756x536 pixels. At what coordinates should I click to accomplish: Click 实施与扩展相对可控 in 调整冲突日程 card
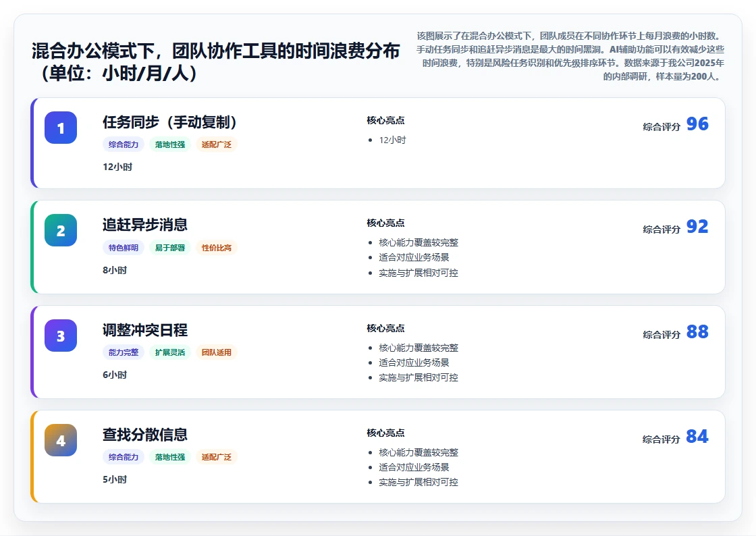tap(418, 377)
